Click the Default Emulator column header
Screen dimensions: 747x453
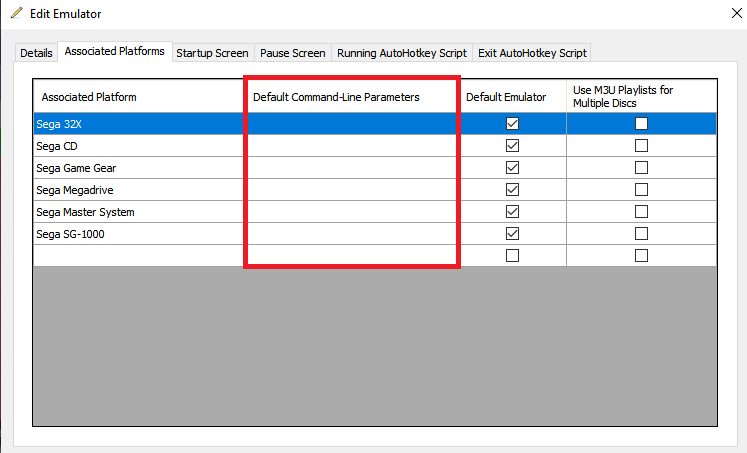click(514, 97)
